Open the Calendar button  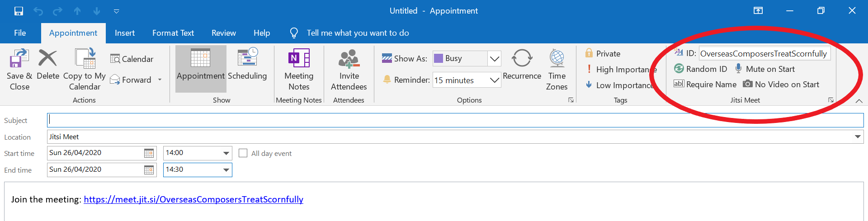pos(132,59)
